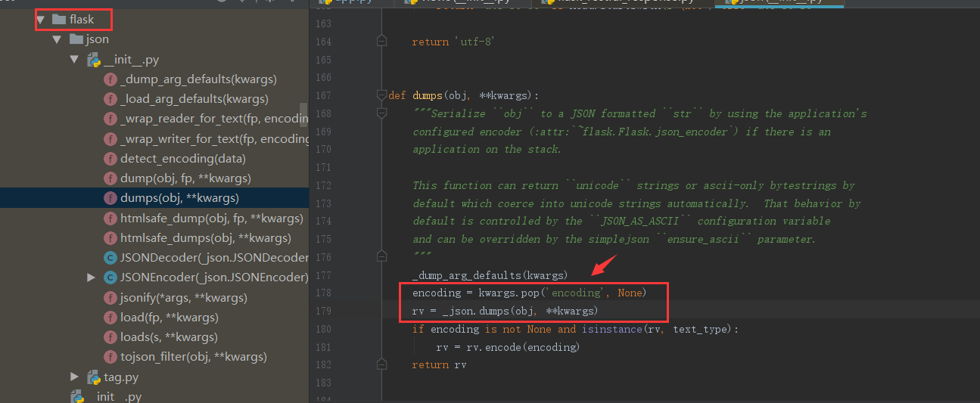Click the return rv line
The width and height of the screenshot is (980, 403).
[439, 365]
